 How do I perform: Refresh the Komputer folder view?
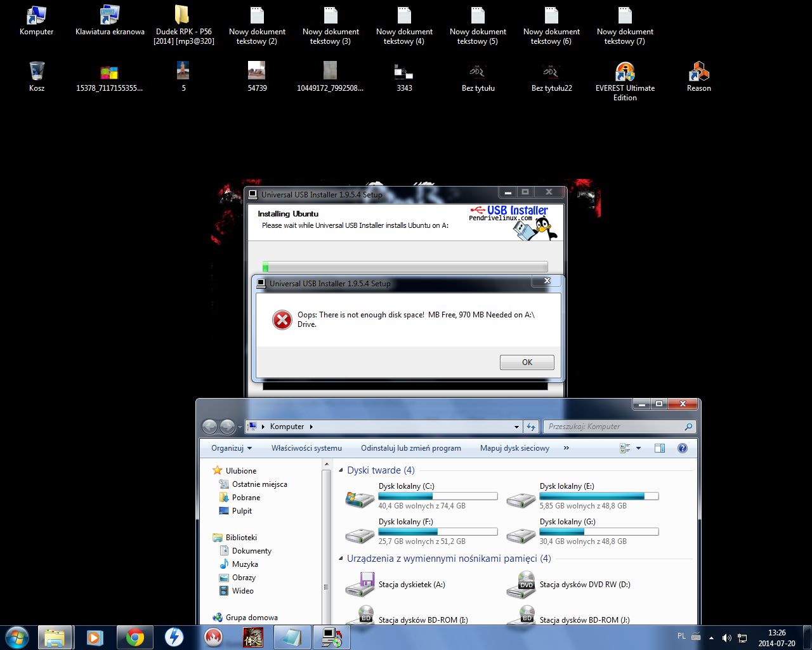click(x=531, y=427)
